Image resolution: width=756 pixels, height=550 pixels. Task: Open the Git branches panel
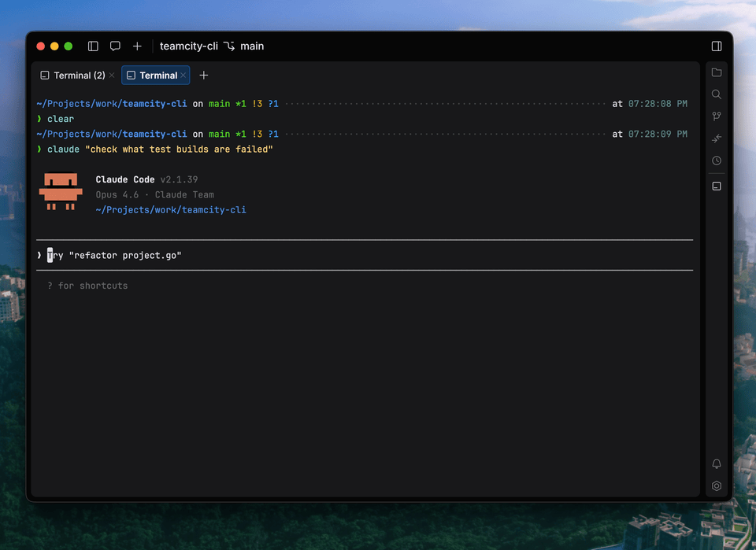coord(717,116)
